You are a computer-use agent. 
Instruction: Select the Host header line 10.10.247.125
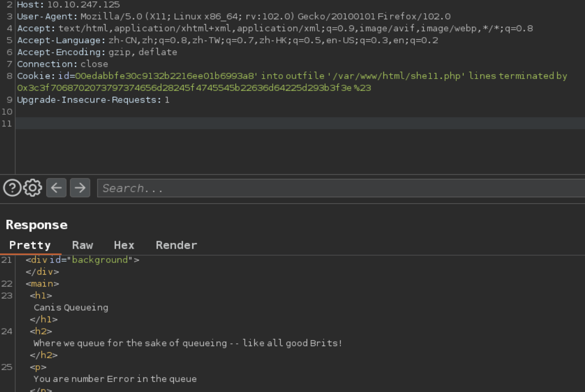tap(68, 5)
